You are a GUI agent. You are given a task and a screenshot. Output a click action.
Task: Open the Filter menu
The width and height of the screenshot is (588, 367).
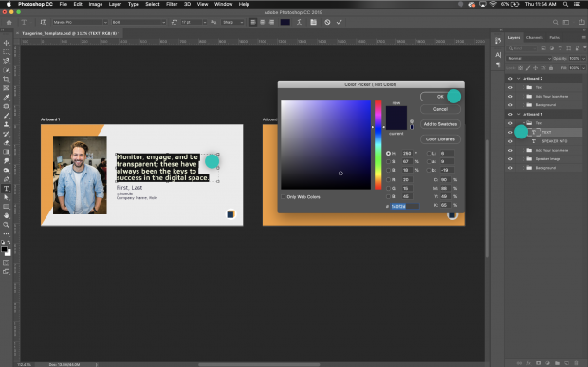tap(172, 4)
